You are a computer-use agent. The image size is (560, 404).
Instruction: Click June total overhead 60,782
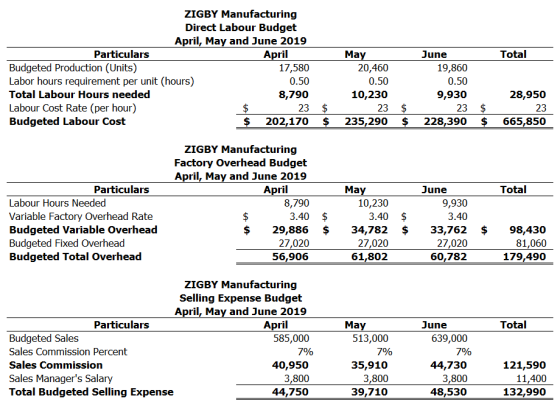tap(449, 257)
